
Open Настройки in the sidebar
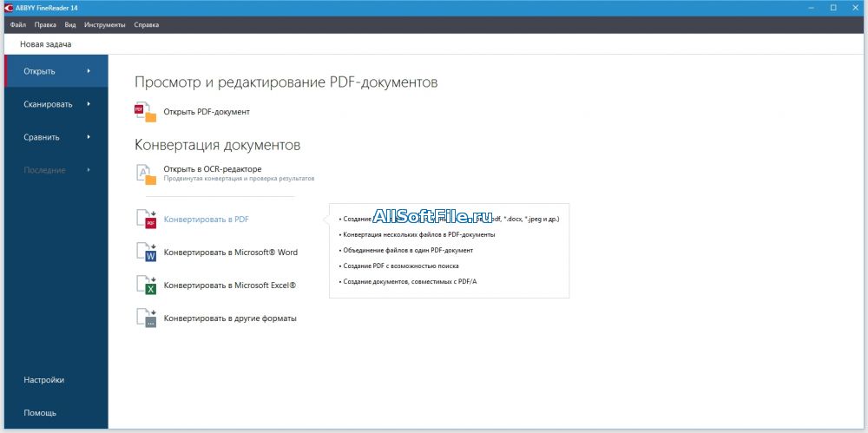pyautogui.click(x=43, y=380)
